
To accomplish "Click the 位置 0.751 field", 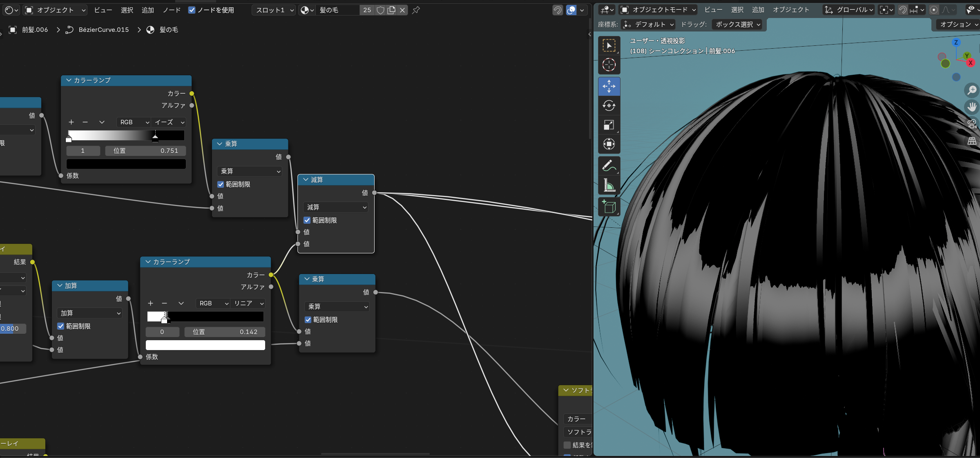I will 145,151.
